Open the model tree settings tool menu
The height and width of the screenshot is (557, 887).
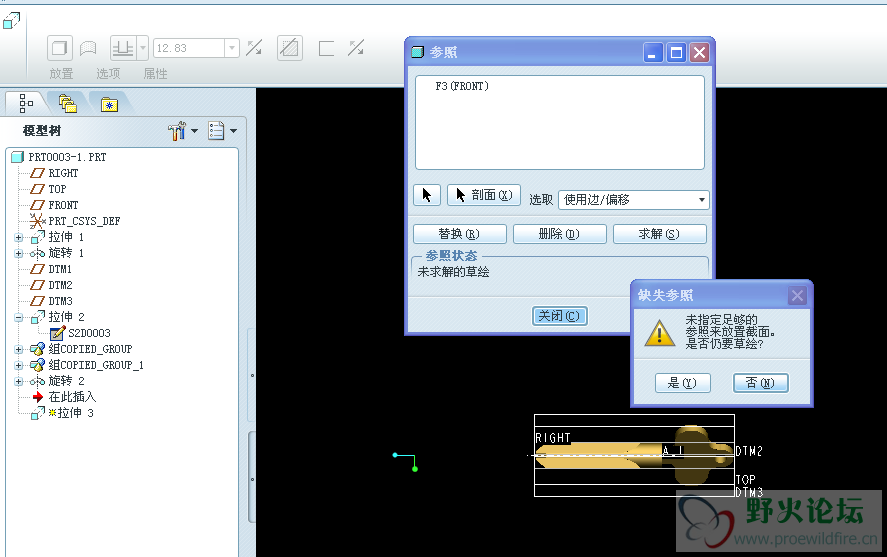183,131
